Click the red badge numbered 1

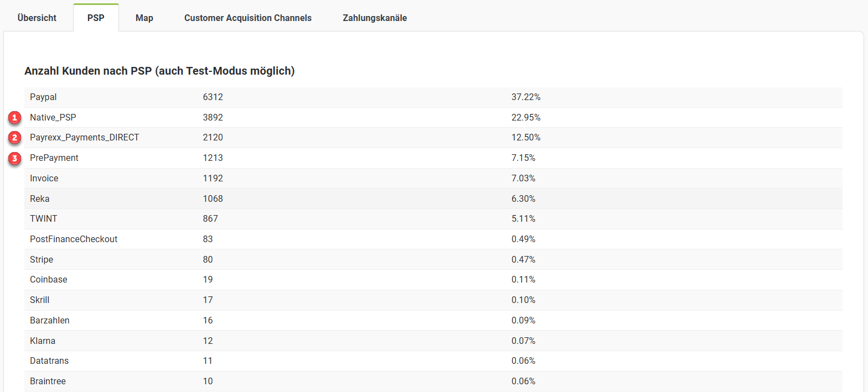pos(15,117)
